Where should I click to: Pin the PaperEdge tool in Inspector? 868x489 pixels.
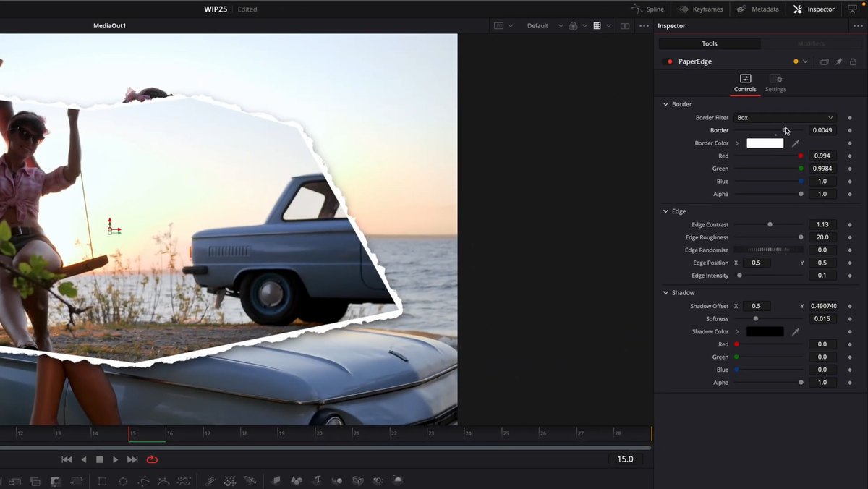coord(839,62)
